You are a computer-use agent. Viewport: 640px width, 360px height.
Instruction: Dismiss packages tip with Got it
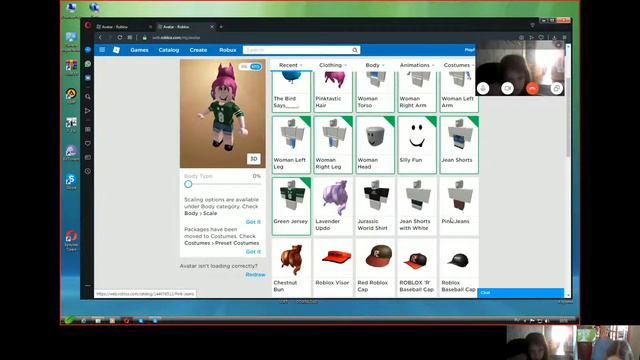click(x=253, y=252)
